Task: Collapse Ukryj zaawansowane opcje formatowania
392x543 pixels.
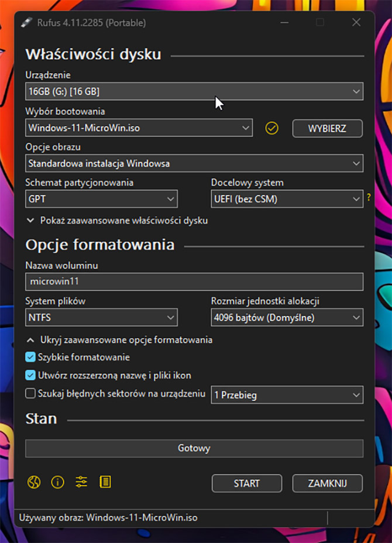Action: 119,340
